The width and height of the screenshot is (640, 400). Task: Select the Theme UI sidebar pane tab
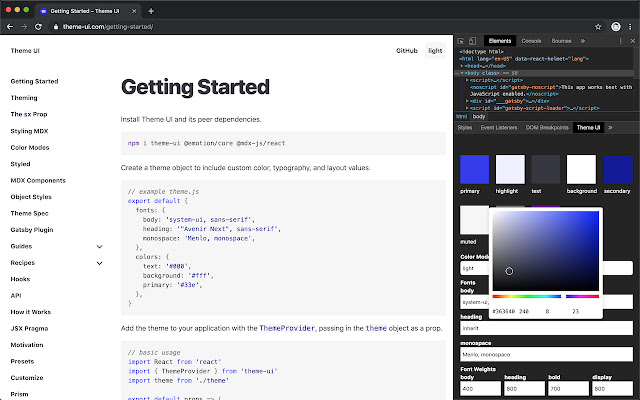[x=588, y=128]
